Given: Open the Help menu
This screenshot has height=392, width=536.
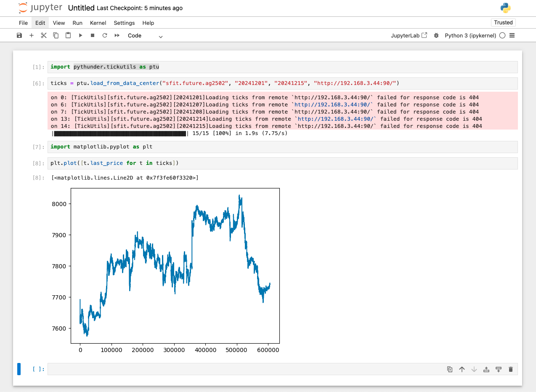Looking at the screenshot, I should click(x=148, y=23).
